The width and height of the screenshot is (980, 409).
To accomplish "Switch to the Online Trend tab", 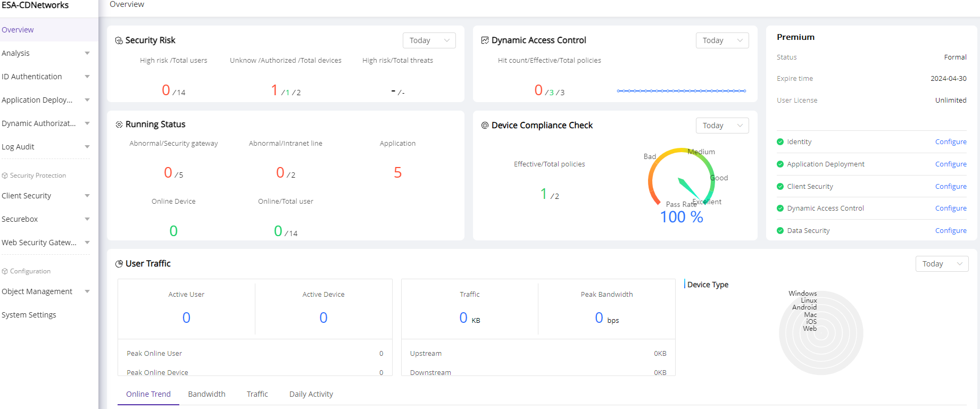I will (148, 394).
